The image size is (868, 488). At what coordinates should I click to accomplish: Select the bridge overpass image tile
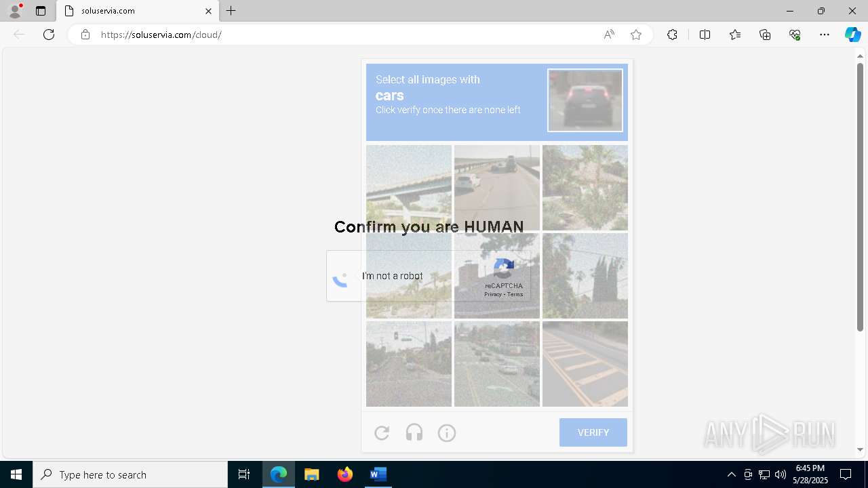coord(409,188)
